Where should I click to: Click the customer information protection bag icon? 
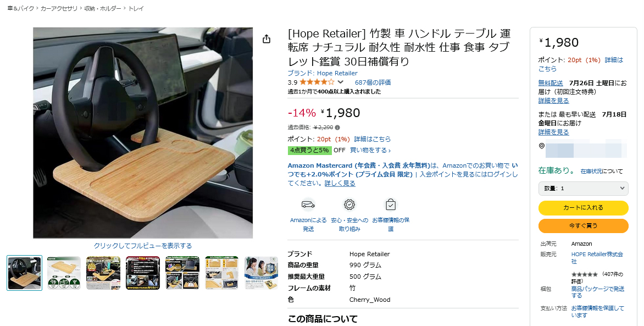[x=391, y=205]
